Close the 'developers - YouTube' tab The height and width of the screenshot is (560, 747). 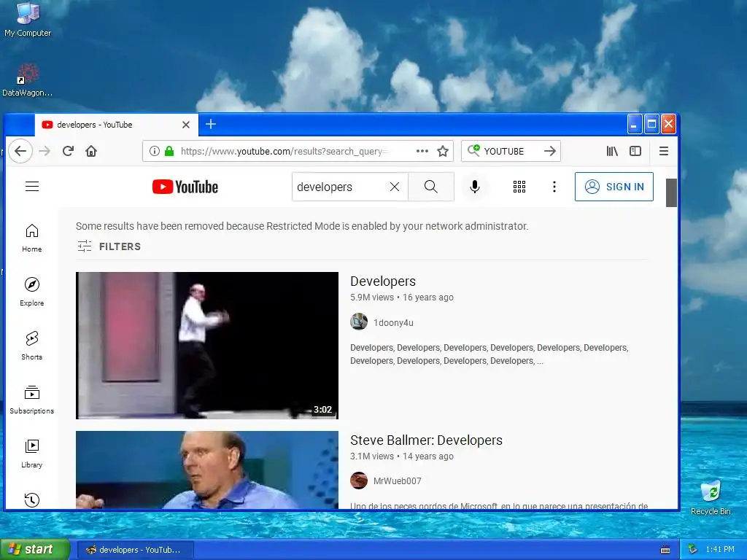click(x=186, y=125)
